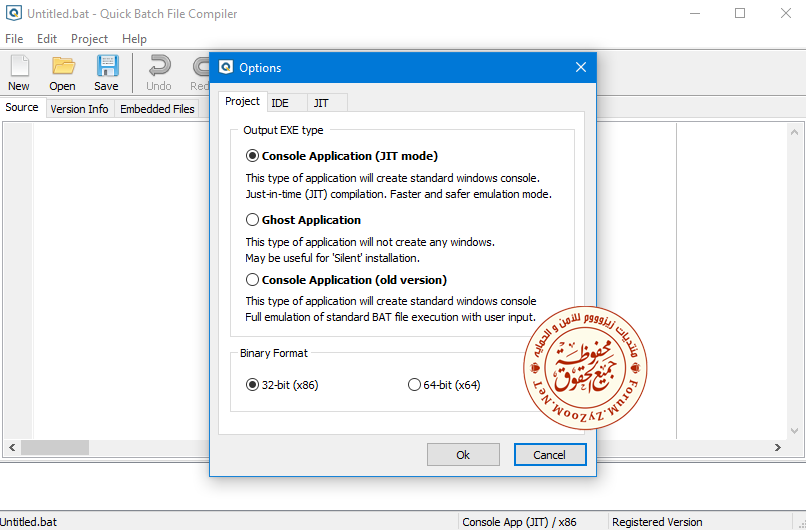This screenshot has width=806, height=530.
Task: Confirm options with Ok button
Action: pyautogui.click(x=463, y=454)
